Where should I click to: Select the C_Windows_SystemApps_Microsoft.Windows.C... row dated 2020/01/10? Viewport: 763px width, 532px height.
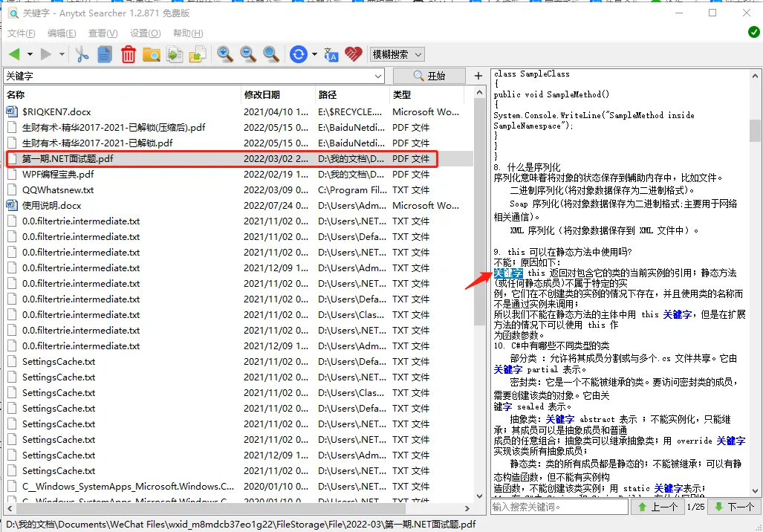[x=238, y=486]
